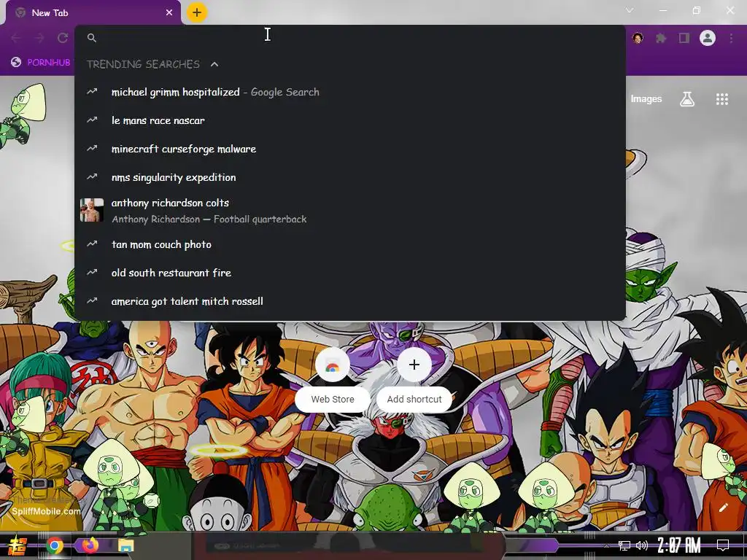Open the Chrome three-dot menu
The height and width of the screenshot is (560, 747).
pos(731,38)
